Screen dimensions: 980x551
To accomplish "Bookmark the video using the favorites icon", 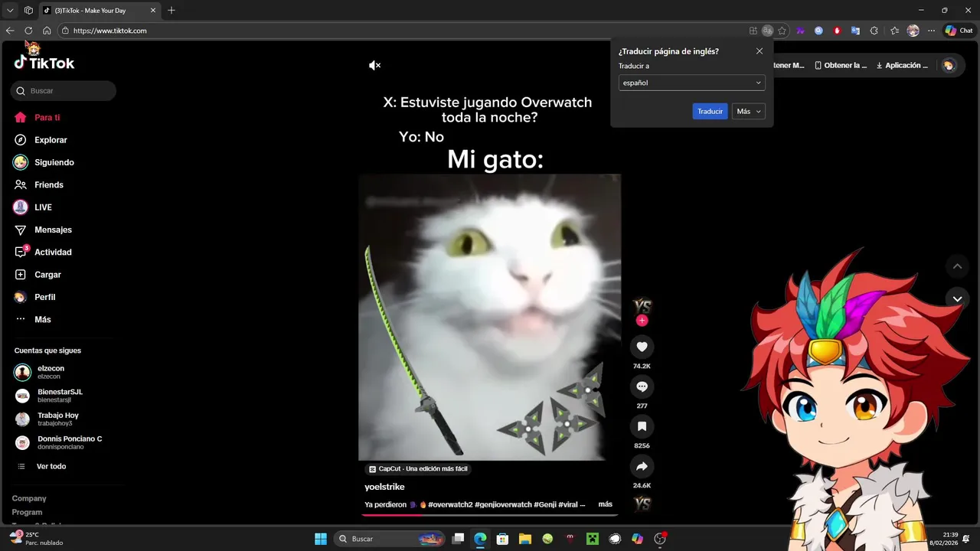I will (642, 426).
